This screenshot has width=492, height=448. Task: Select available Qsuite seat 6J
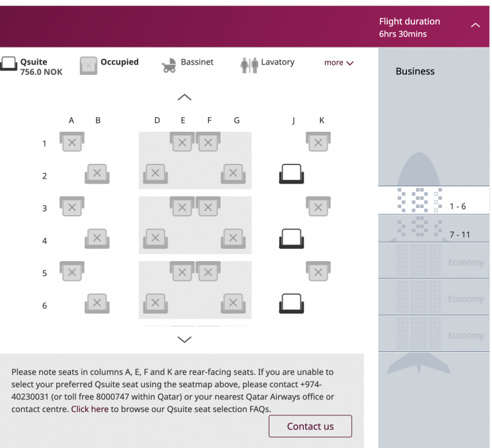[291, 303]
